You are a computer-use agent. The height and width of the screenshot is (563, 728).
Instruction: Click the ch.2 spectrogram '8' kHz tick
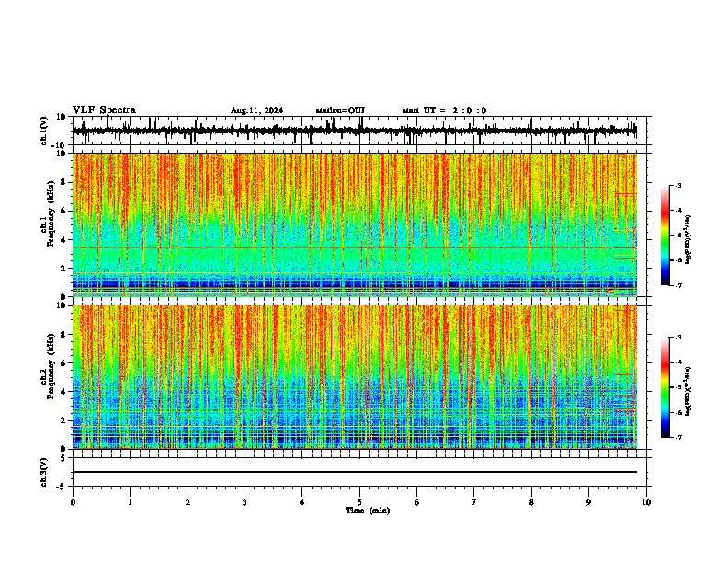63,335
